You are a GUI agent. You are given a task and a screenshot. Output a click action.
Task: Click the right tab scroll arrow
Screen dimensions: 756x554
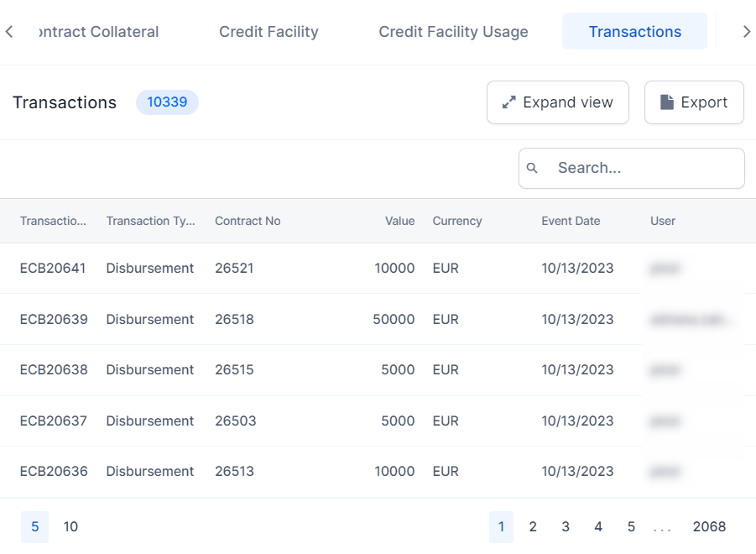(x=746, y=32)
